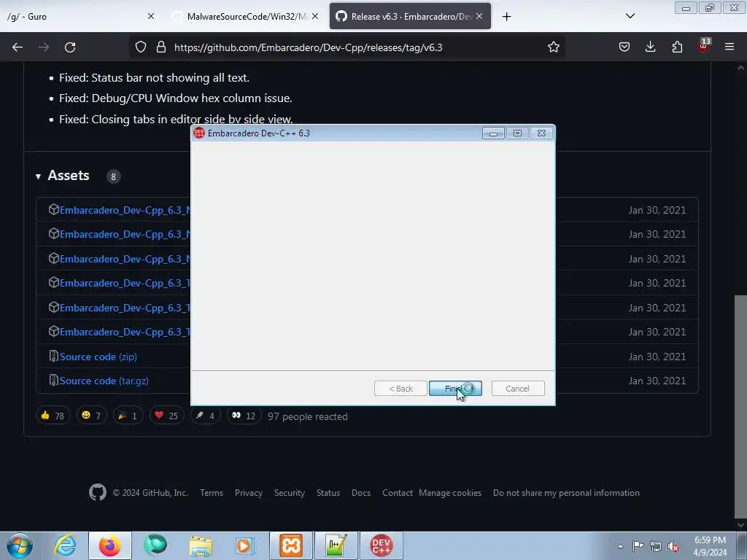Open the Docs footer link
Image resolution: width=747 pixels, height=560 pixels.
pyautogui.click(x=361, y=493)
